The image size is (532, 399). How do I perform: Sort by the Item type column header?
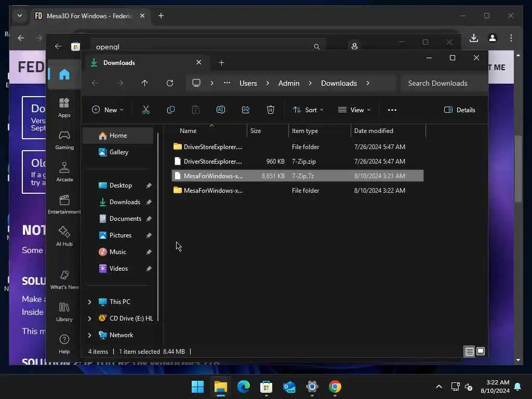(x=320, y=130)
